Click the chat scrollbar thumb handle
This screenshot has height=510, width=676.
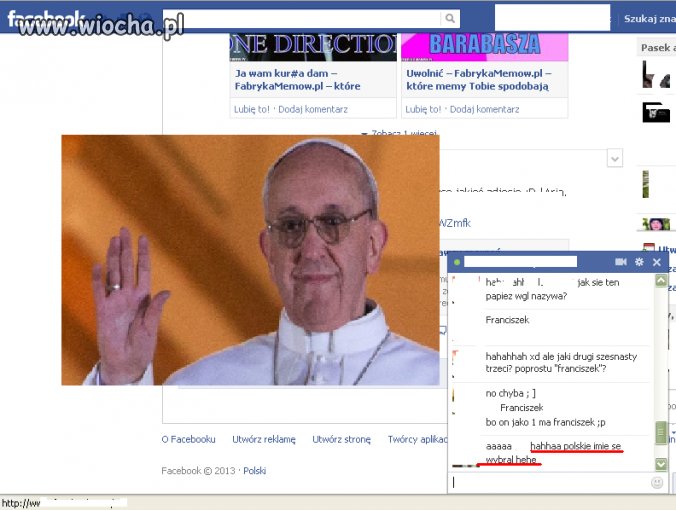click(661, 433)
